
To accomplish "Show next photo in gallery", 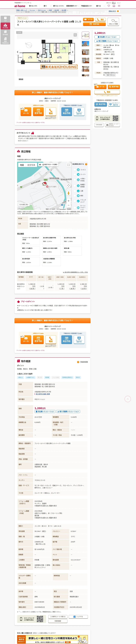I will tap(73, 52).
